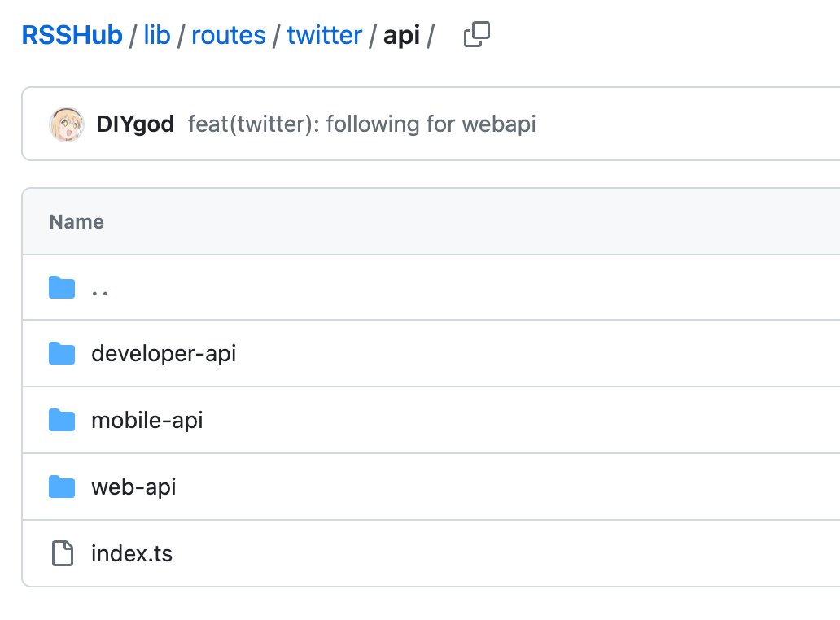Click the developer-api folder icon
Screen dimensions: 840x620
62,353
